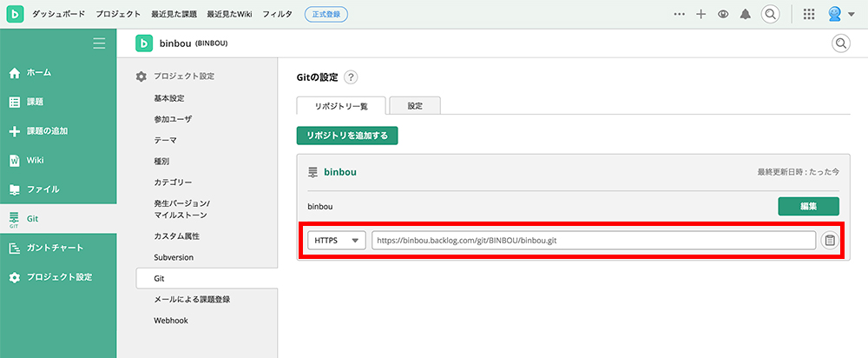Open 最近見た課題 in top bar
This screenshot has width=868, height=358.
tap(174, 15)
